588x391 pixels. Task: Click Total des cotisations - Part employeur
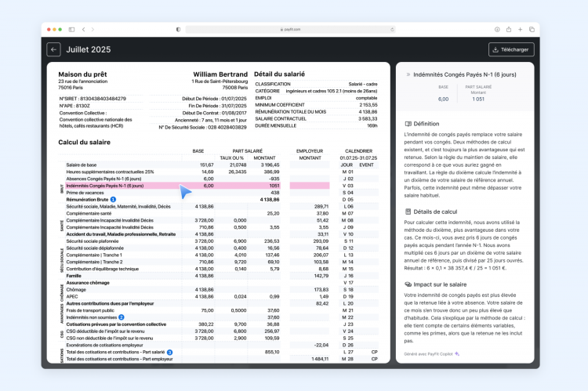(119, 359)
